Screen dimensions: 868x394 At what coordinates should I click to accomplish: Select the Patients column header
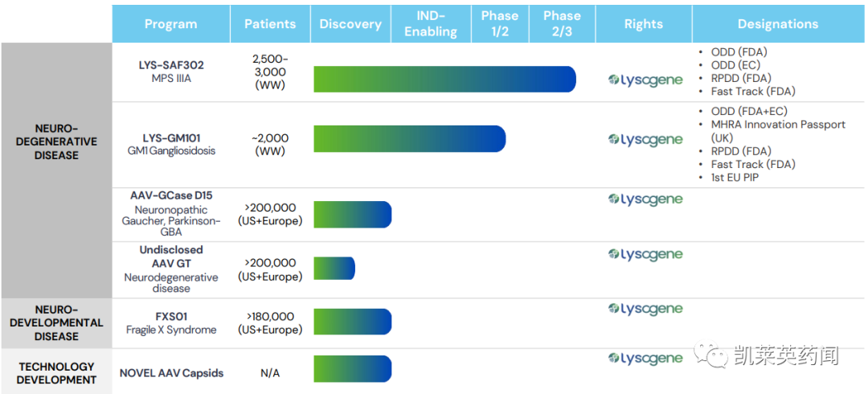(270, 24)
